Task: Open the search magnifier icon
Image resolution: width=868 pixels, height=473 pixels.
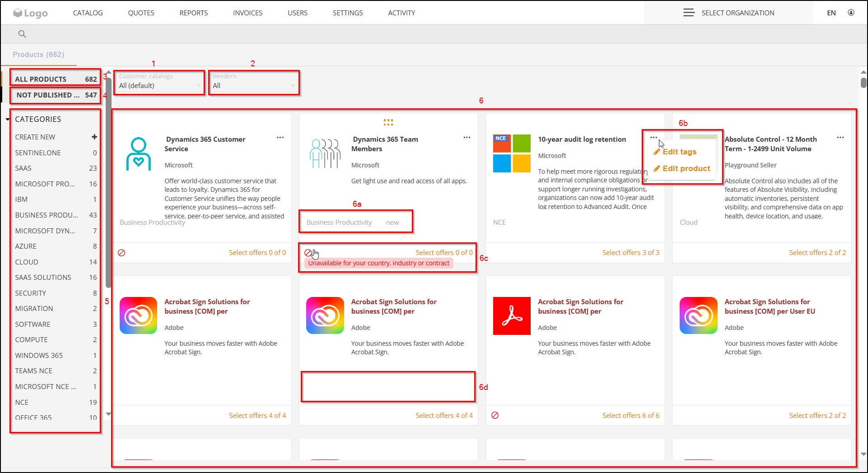Action: click(22, 34)
